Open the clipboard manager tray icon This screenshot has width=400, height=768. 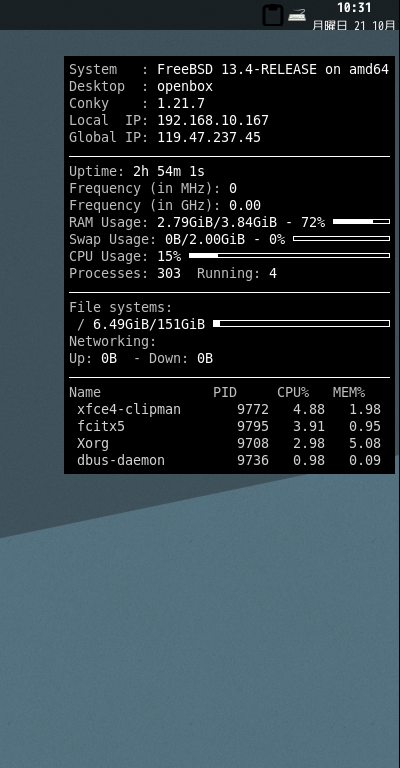(x=273, y=15)
